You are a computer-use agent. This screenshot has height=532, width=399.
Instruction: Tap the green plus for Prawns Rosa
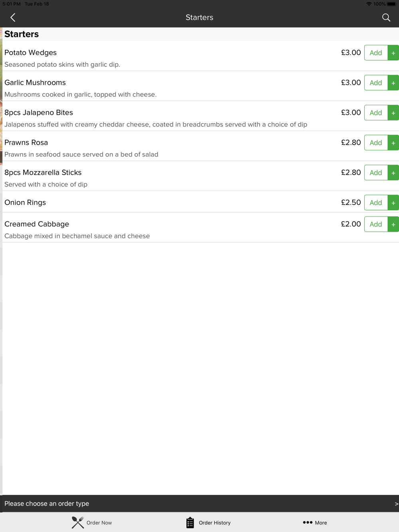coord(393,142)
